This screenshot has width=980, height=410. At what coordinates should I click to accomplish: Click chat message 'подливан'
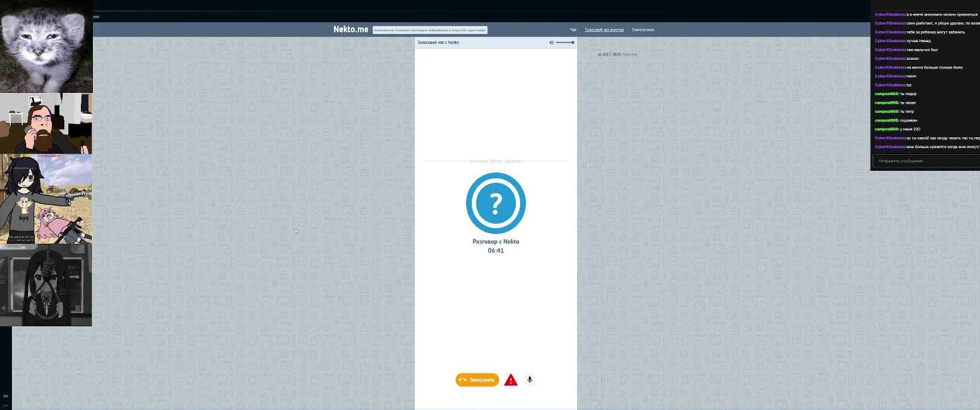(909, 120)
